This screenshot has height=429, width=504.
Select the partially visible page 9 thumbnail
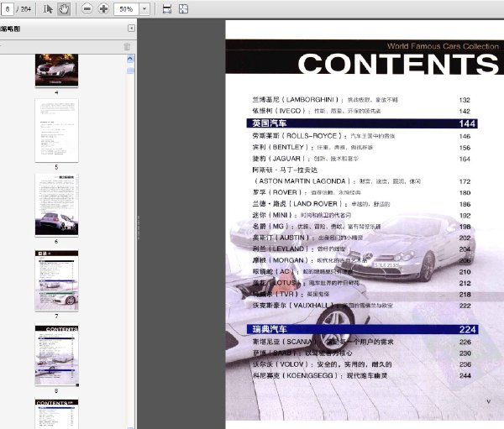click(56, 414)
